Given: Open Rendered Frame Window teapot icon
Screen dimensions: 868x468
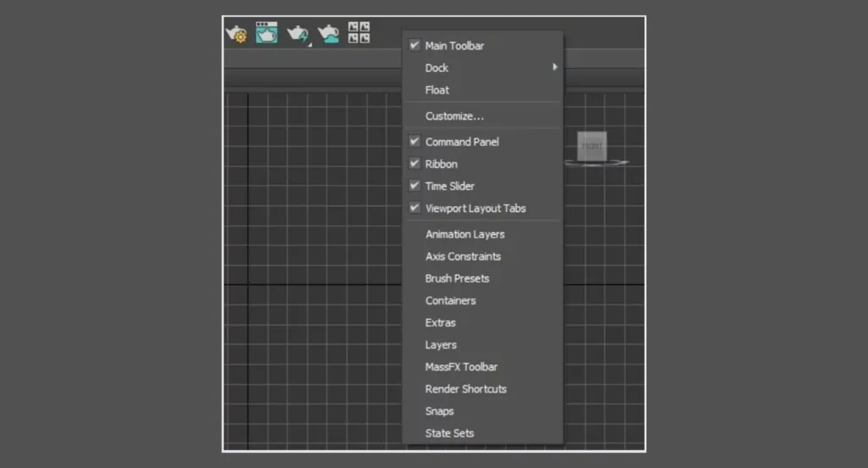Looking at the screenshot, I should (x=266, y=33).
